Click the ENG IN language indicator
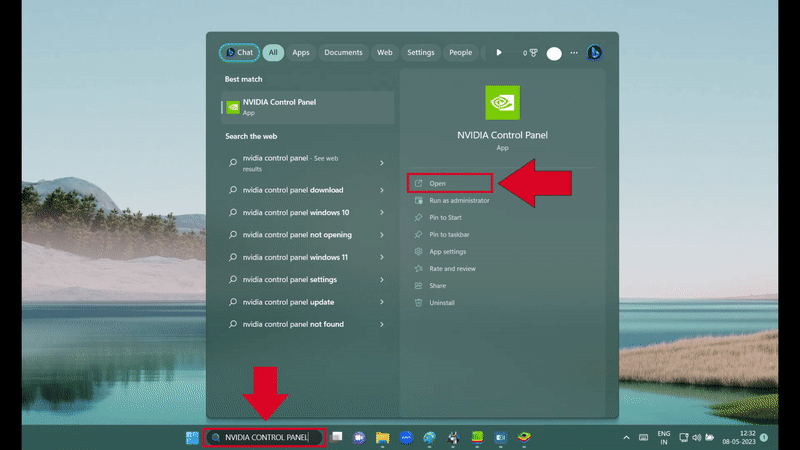 click(x=664, y=437)
